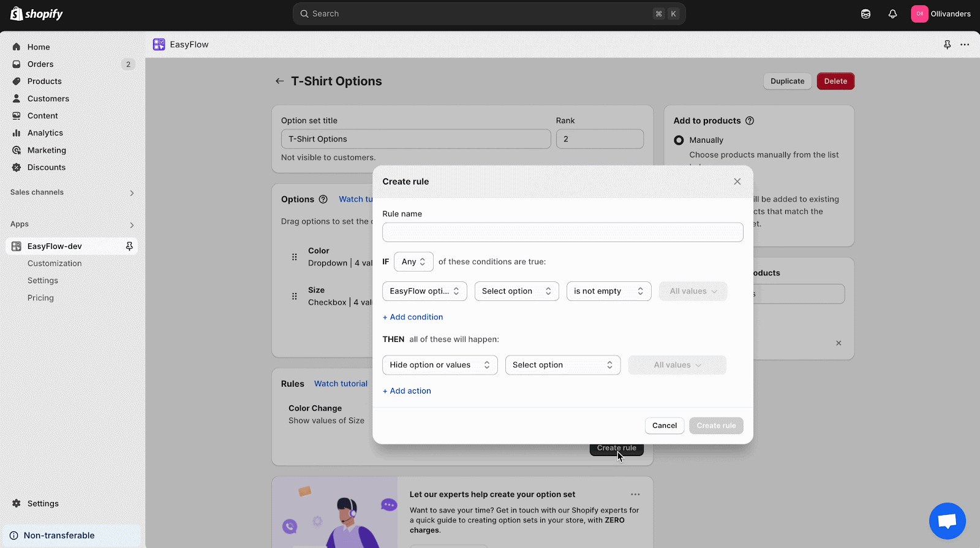Click Cancel in the dialog
The height and width of the screenshot is (548, 980).
[x=664, y=425]
